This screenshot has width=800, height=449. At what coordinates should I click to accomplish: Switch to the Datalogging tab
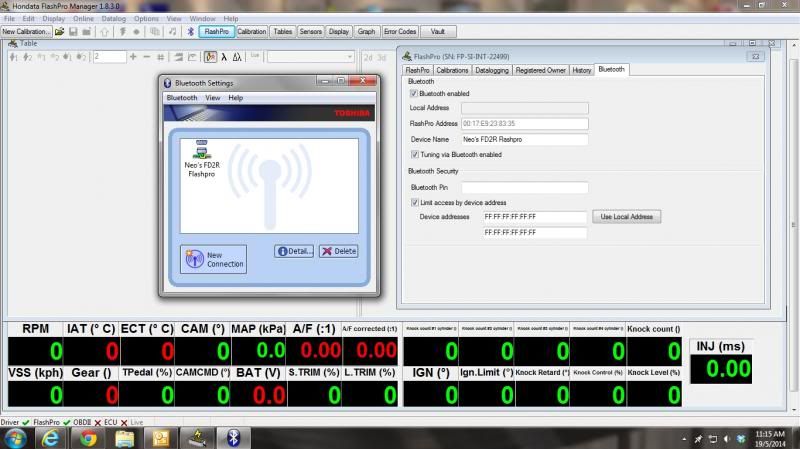point(491,70)
